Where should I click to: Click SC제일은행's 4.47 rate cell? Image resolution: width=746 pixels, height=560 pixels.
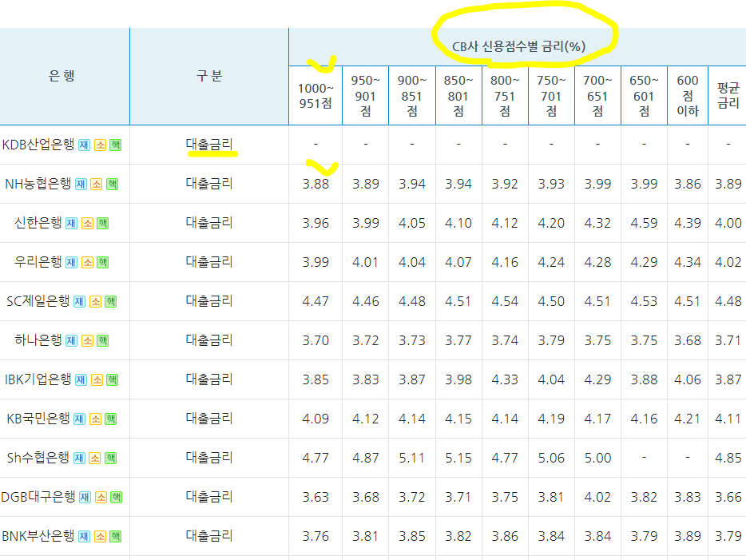tap(315, 302)
